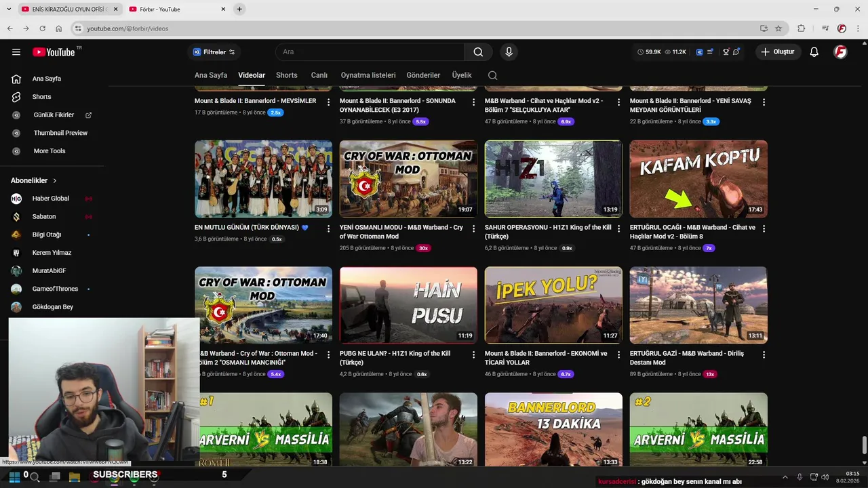
Task: Open the notifications bell
Action: pyautogui.click(x=814, y=52)
